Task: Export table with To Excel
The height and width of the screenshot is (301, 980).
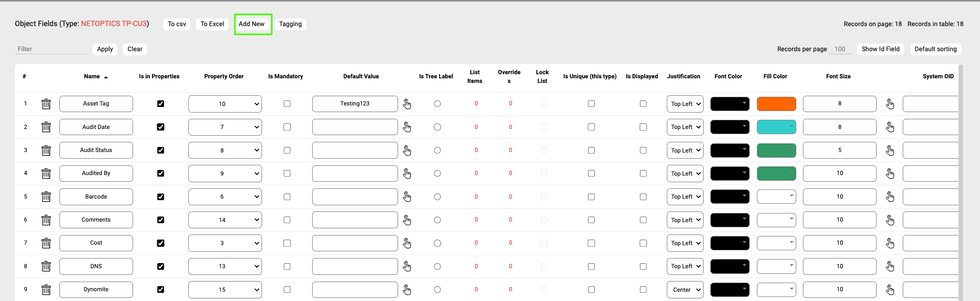Action: click(212, 24)
